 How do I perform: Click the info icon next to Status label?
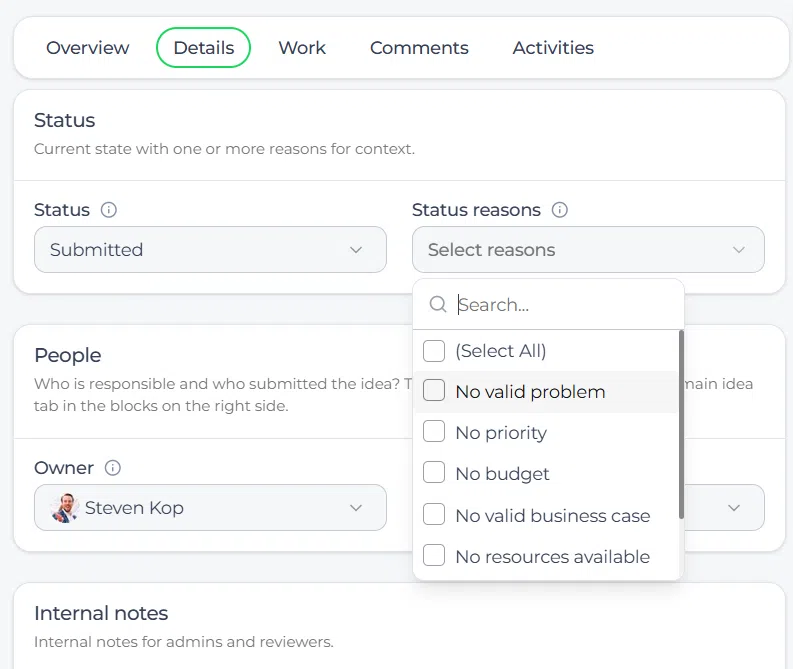pyautogui.click(x=109, y=209)
